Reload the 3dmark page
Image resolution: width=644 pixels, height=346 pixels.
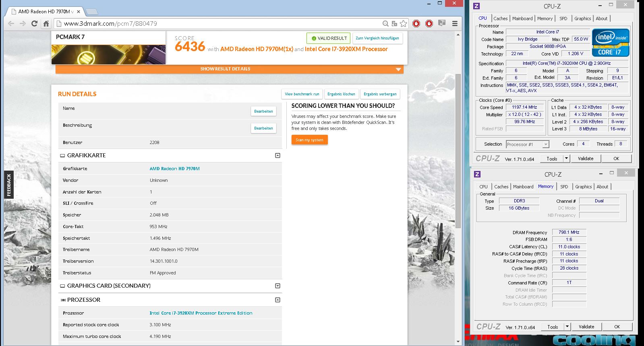pos(34,23)
